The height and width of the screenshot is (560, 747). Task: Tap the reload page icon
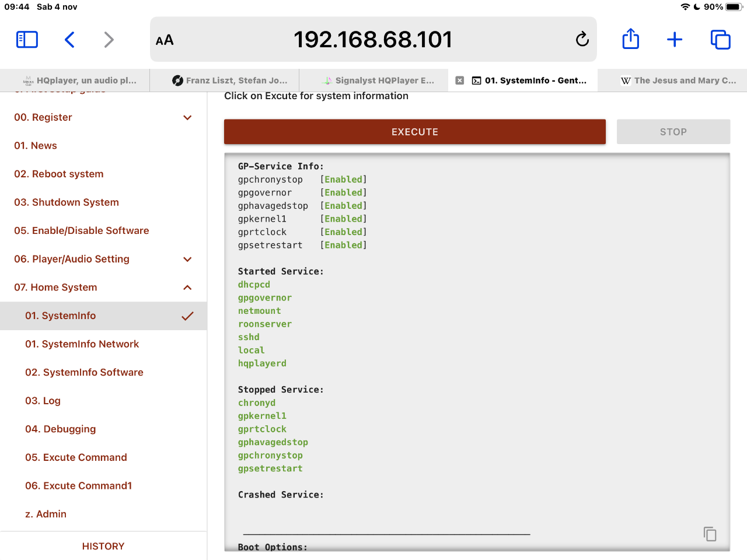(582, 40)
